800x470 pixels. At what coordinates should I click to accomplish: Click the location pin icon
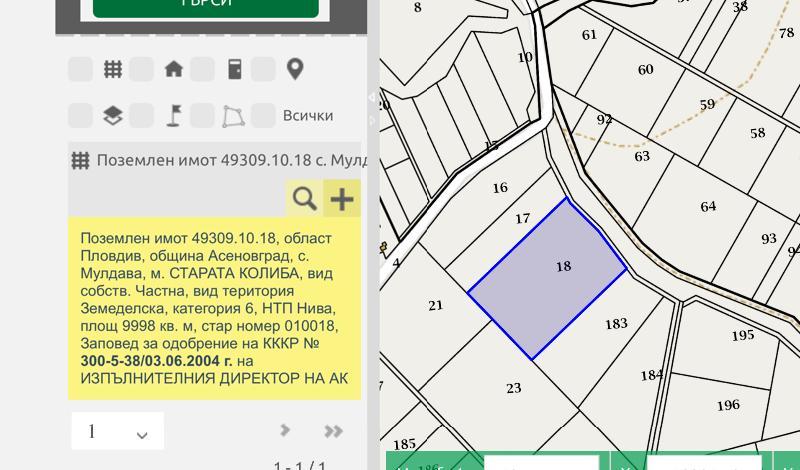point(294,69)
